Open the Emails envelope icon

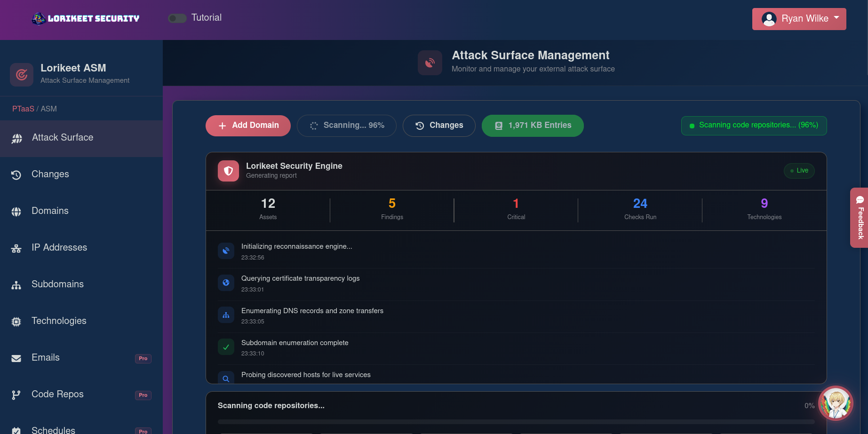pyautogui.click(x=16, y=358)
